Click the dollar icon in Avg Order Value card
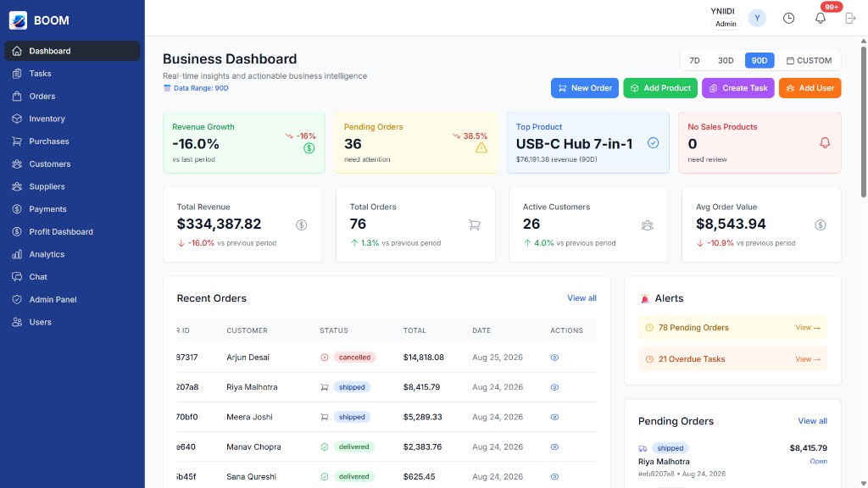Image resolution: width=868 pixels, height=488 pixels. pos(821,225)
